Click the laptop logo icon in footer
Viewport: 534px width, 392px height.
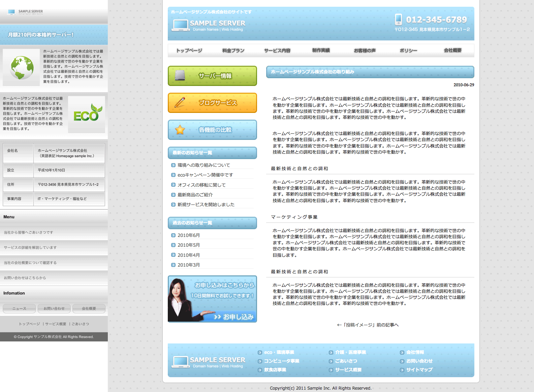(x=180, y=362)
